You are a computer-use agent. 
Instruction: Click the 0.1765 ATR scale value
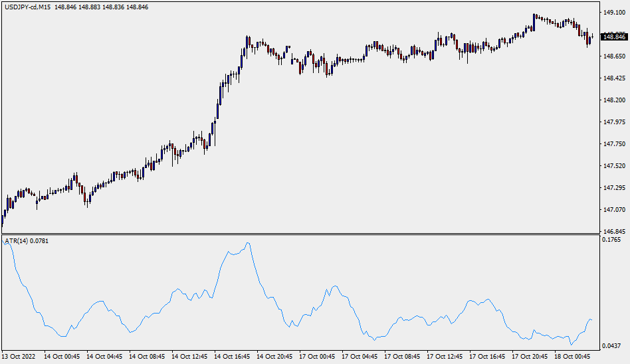pyautogui.click(x=613, y=240)
